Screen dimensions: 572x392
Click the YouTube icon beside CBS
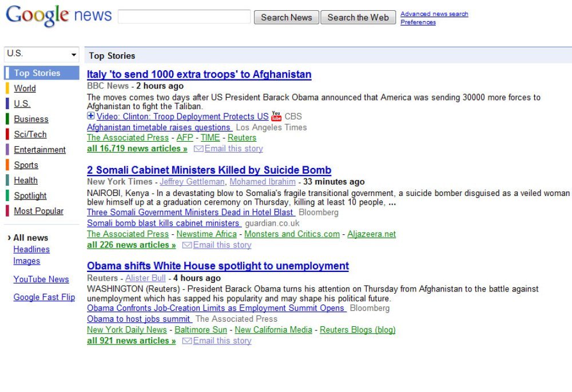(276, 117)
